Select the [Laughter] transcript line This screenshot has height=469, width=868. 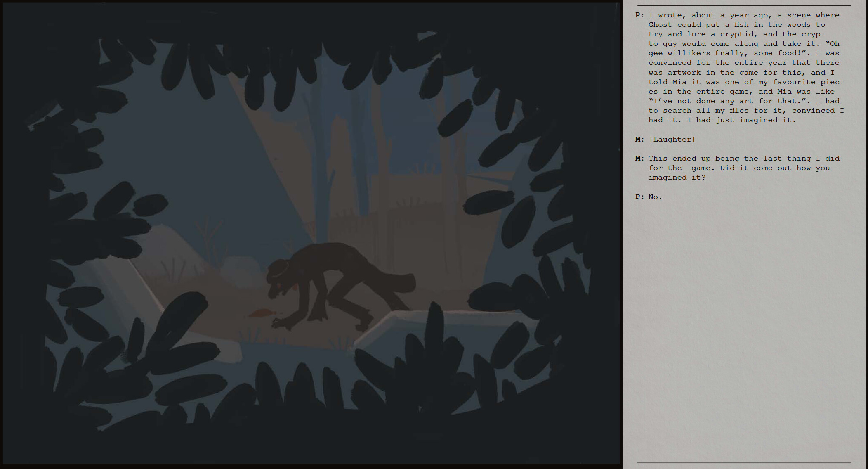pos(672,139)
